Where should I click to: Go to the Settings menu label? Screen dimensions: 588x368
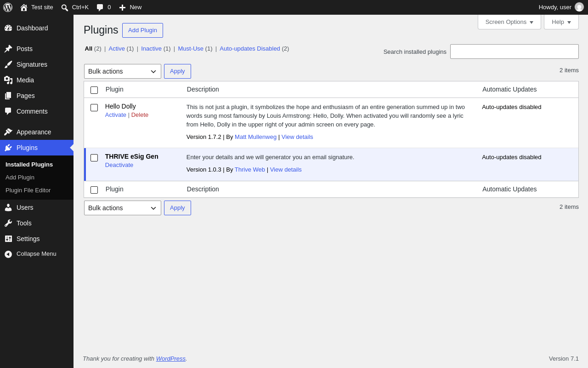pos(28,239)
